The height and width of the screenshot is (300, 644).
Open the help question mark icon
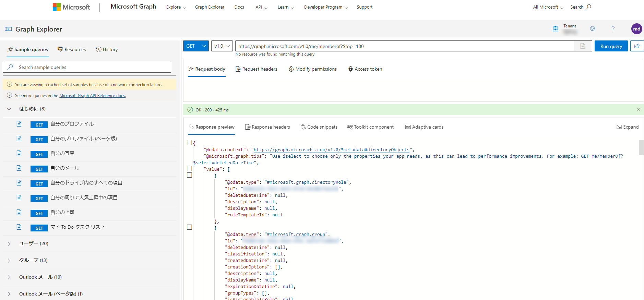coord(613,29)
